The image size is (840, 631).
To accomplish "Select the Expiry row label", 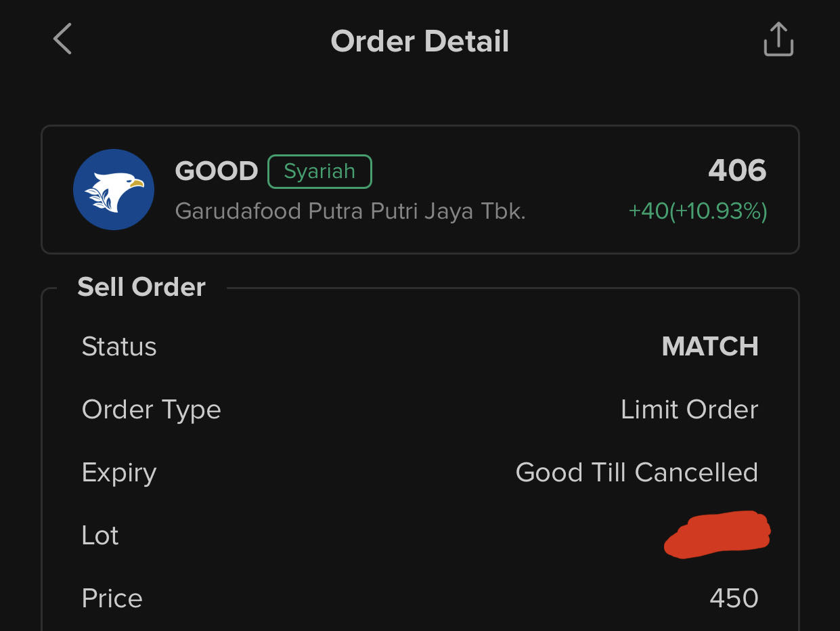I will coord(119,473).
